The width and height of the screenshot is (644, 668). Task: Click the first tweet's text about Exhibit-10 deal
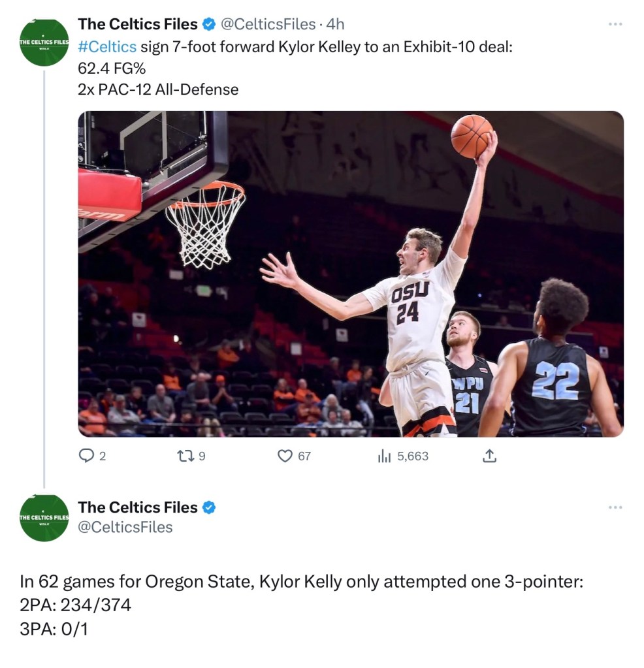pyautogui.click(x=327, y=46)
